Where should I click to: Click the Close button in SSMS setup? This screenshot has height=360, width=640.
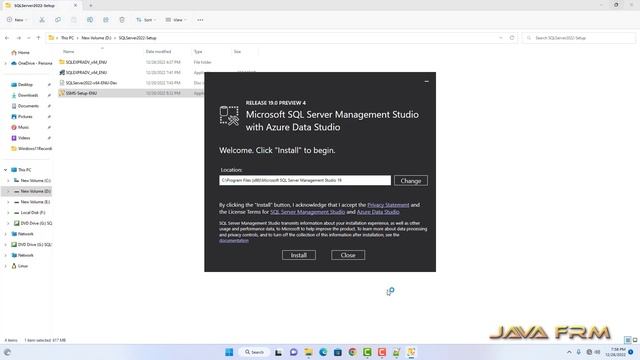[x=348, y=255]
